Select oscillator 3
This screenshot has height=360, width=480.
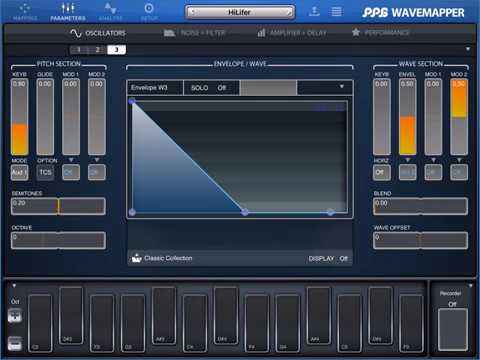(116, 50)
